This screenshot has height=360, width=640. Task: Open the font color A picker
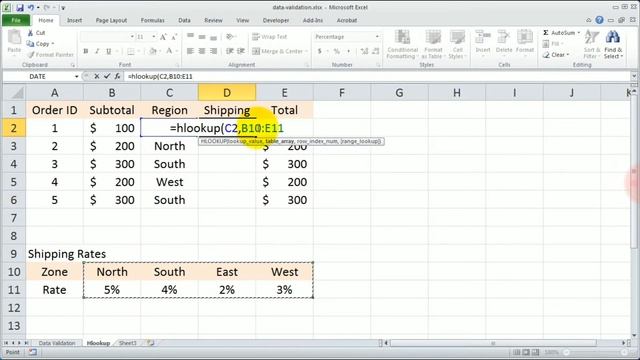(x=169, y=51)
